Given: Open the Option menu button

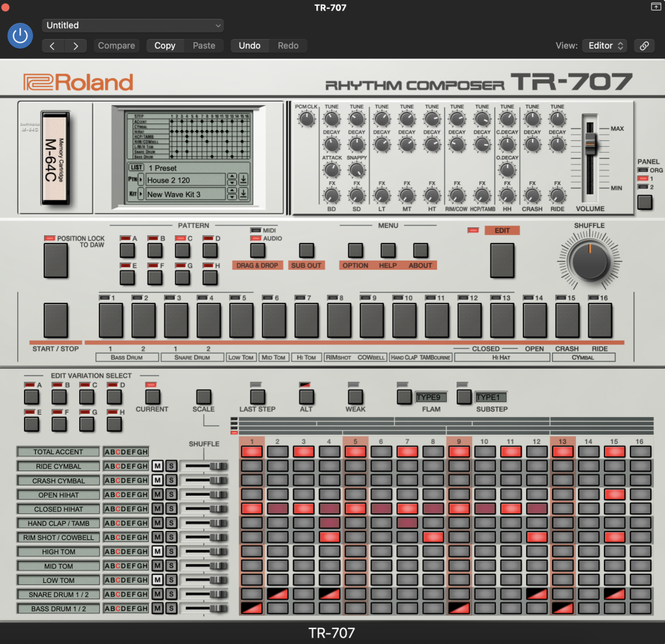Looking at the screenshot, I should coord(355,250).
